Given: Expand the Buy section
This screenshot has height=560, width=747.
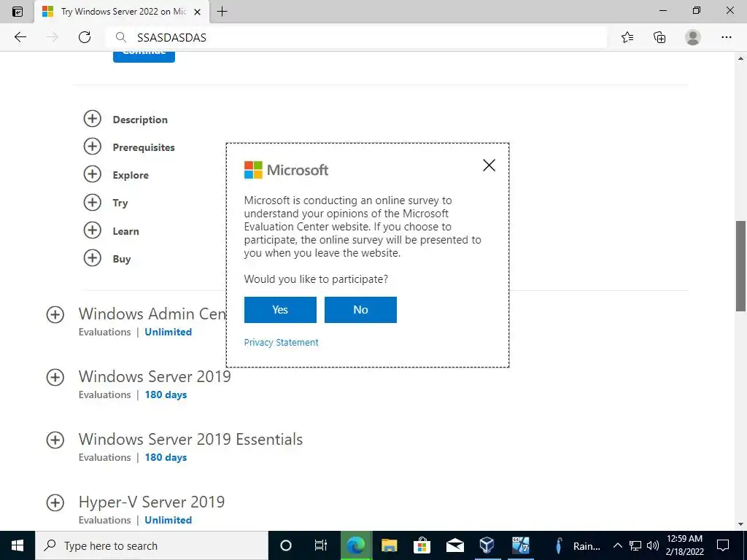Looking at the screenshot, I should (93, 258).
